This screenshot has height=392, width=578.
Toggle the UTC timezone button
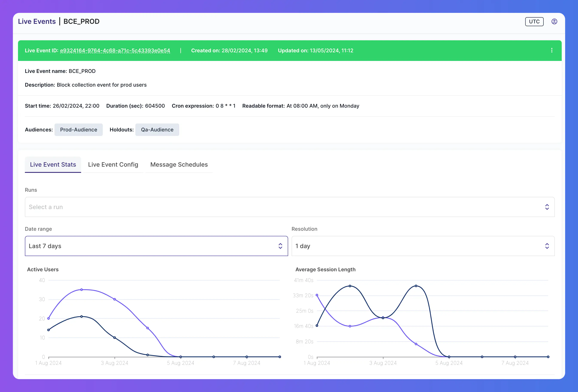pos(534,21)
